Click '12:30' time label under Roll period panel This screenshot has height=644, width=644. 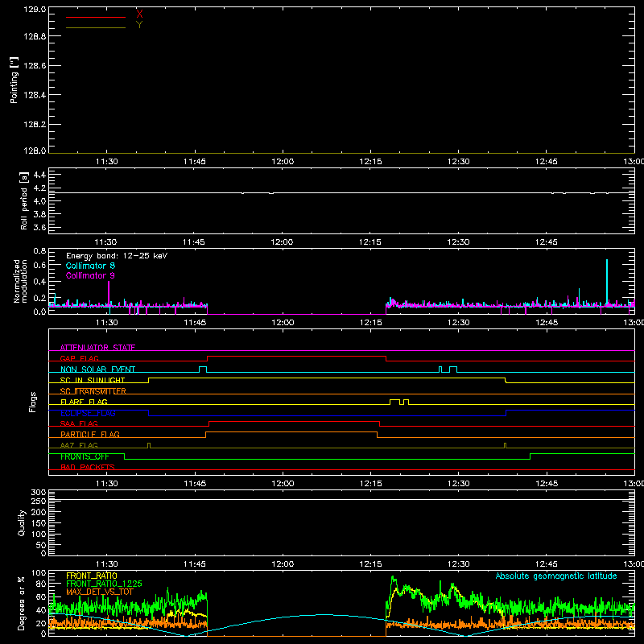(458, 242)
